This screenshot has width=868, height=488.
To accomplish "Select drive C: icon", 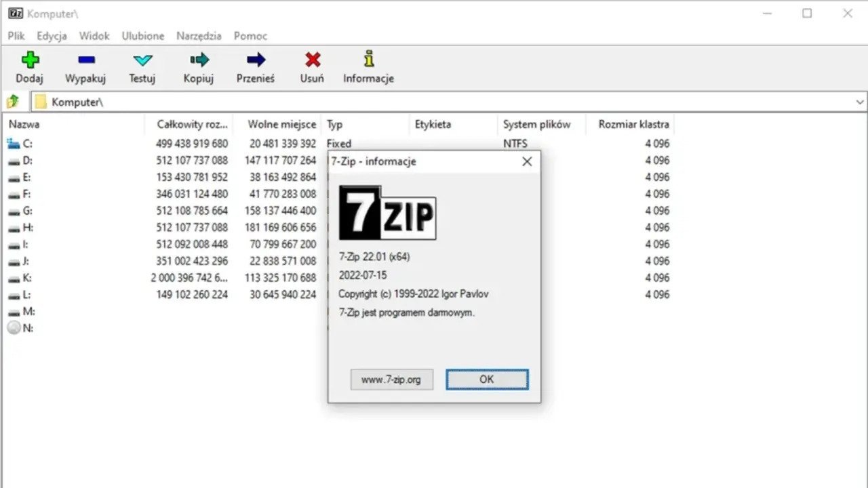I will [14, 144].
